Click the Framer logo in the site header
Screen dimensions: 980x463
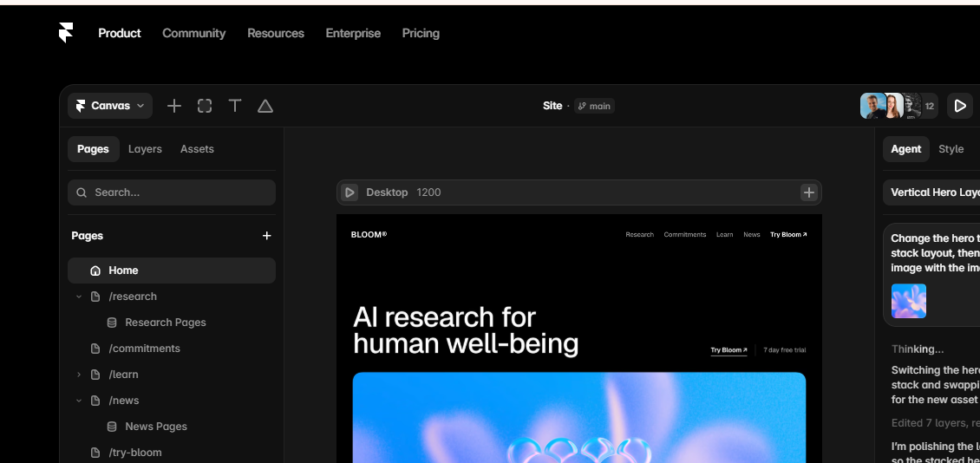point(66,33)
